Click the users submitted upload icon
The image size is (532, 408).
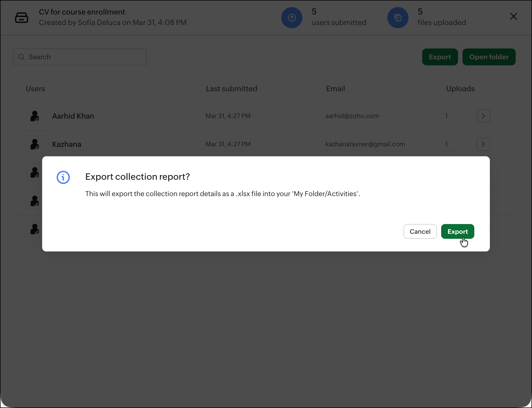click(x=292, y=18)
